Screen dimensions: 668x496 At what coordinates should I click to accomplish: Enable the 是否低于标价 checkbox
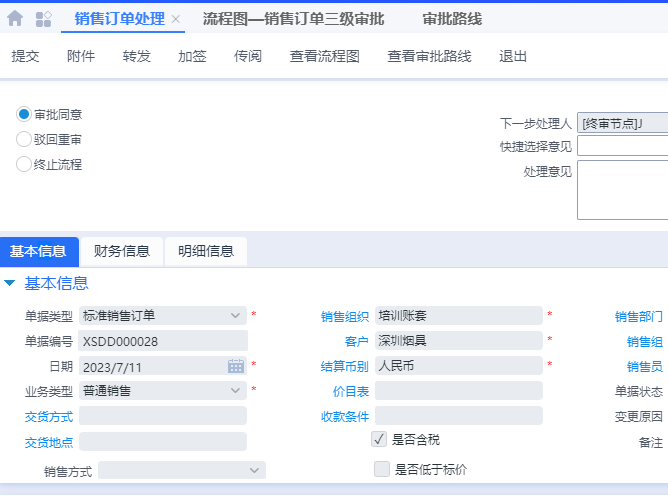tap(381, 469)
